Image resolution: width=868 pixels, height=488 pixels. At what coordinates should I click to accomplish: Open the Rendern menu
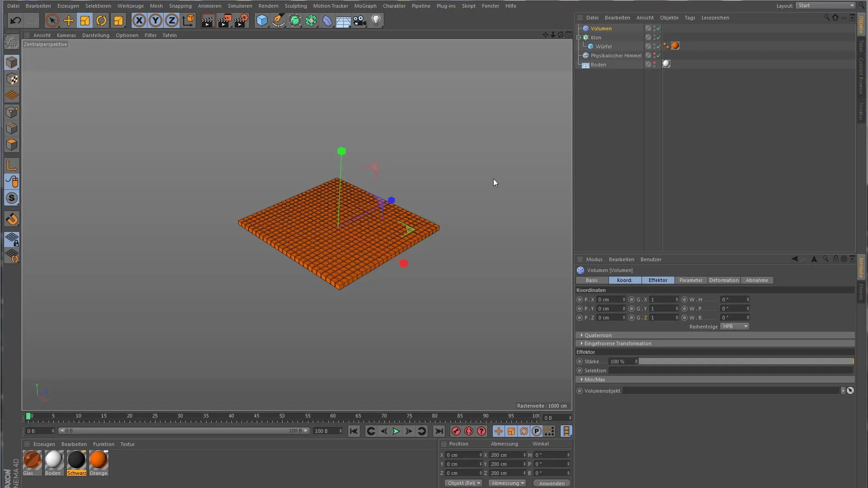click(269, 6)
